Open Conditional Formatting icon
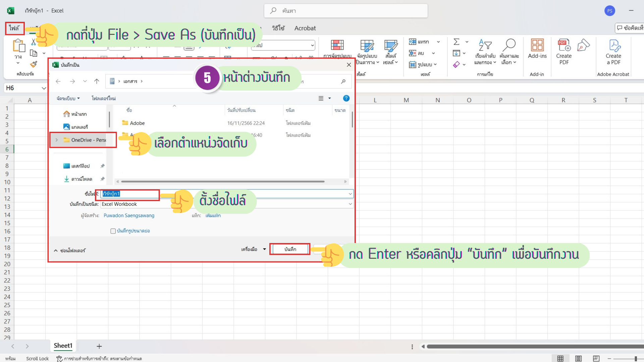 [x=337, y=45]
